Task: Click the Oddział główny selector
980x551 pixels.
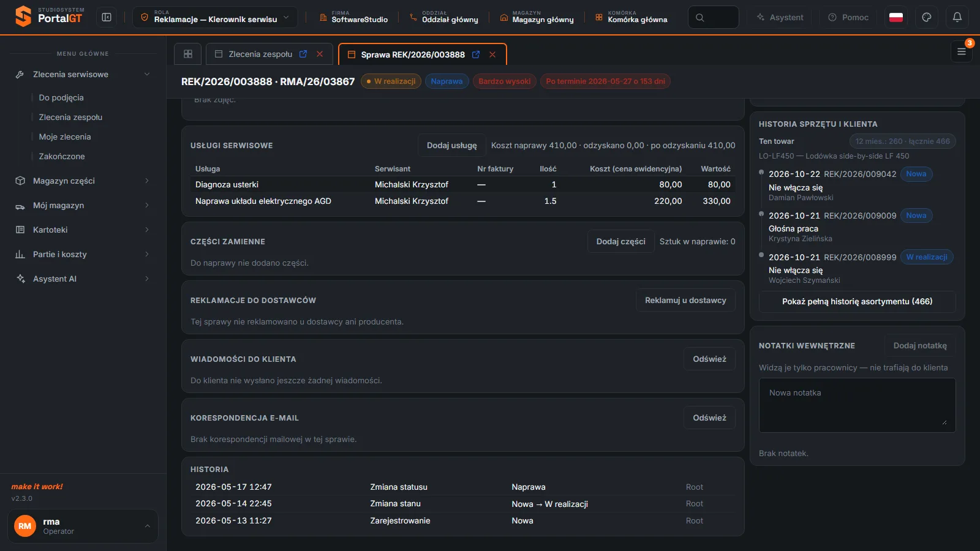Action: [x=444, y=17]
